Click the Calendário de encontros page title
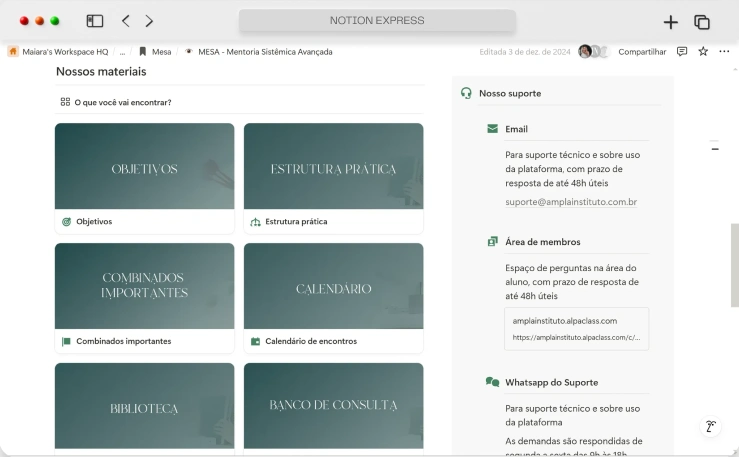Viewport: 739px width, 457px height. pyautogui.click(x=311, y=341)
